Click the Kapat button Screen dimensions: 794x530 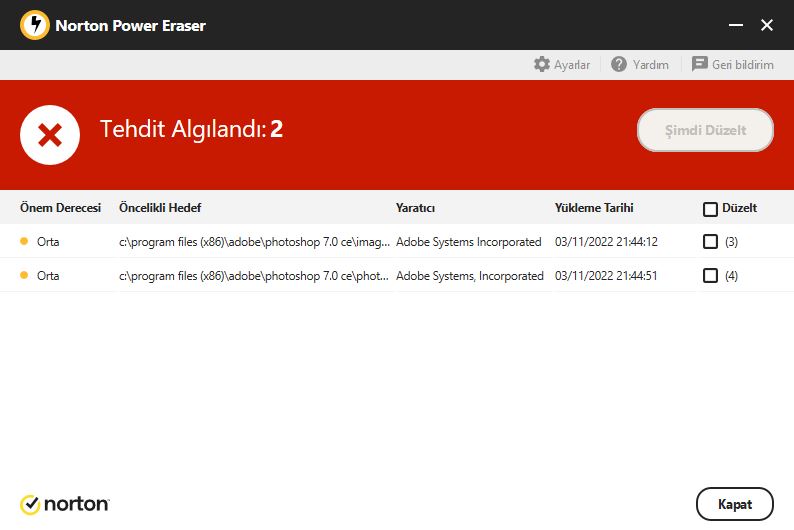[735, 504]
